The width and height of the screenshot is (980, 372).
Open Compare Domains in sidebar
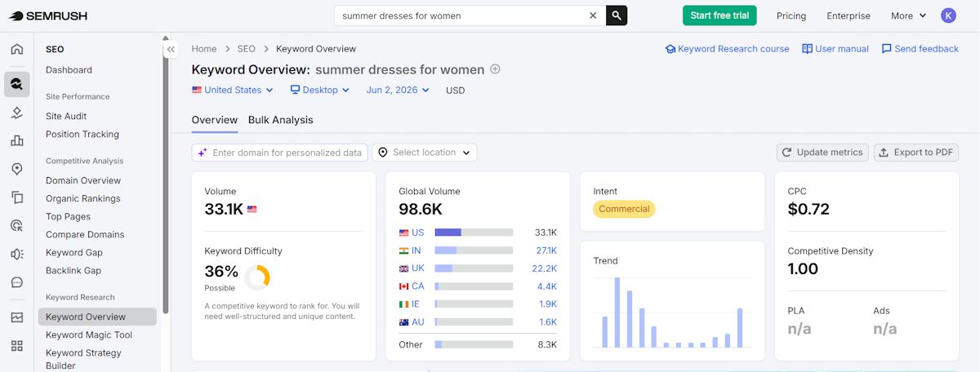(85, 235)
